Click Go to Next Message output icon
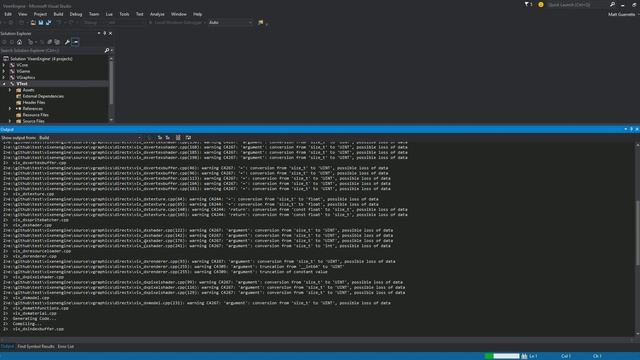This screenshot has width=640, height=360. tap(168, 138)
